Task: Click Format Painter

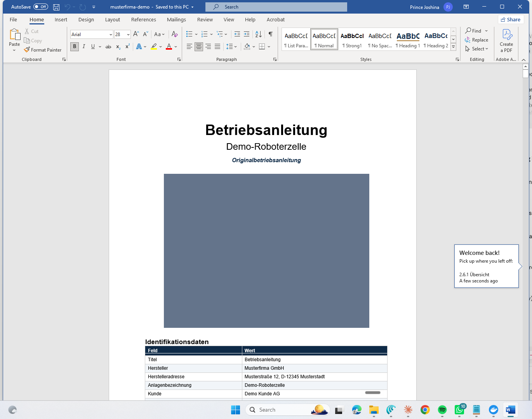Action: click(43, 50)
